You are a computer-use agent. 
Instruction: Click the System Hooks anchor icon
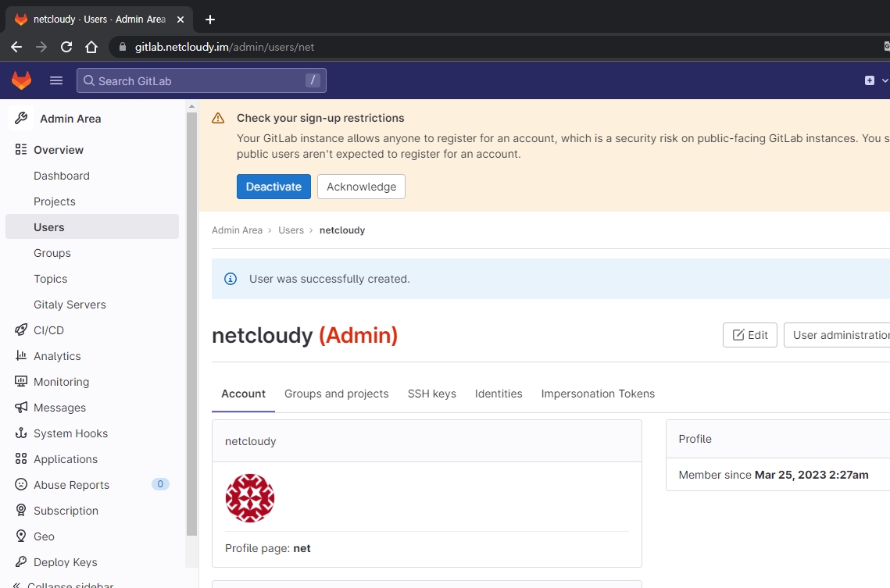(21, 433)
